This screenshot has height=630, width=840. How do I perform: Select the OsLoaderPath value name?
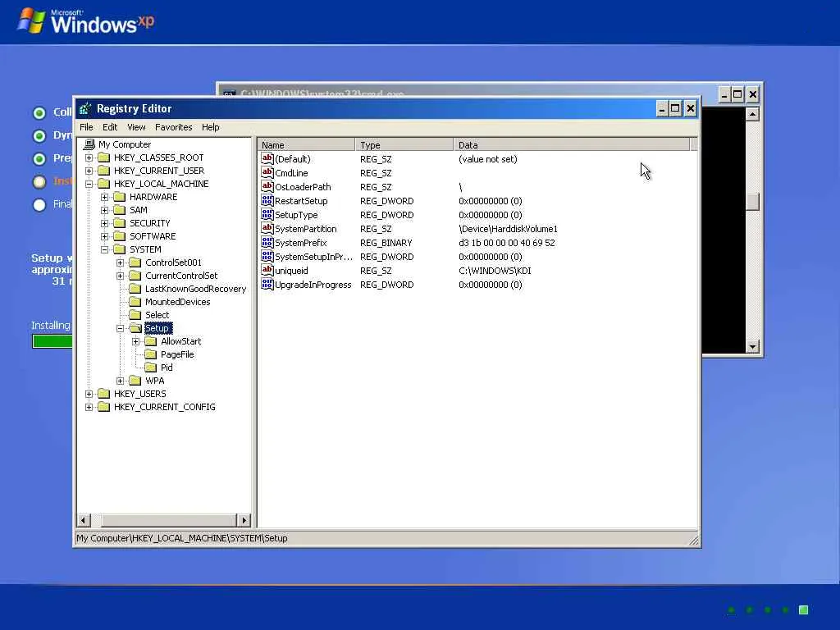[303, 187]
